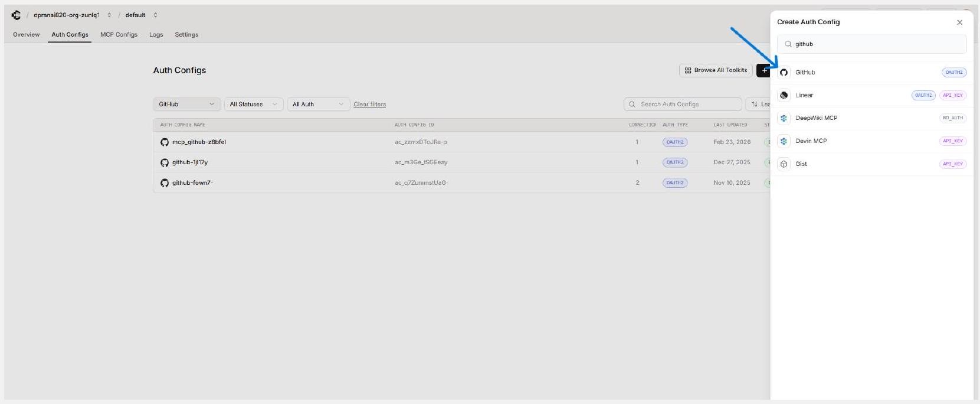Select config ID ac_zzmxDToJRa-p

click(421, 142)
